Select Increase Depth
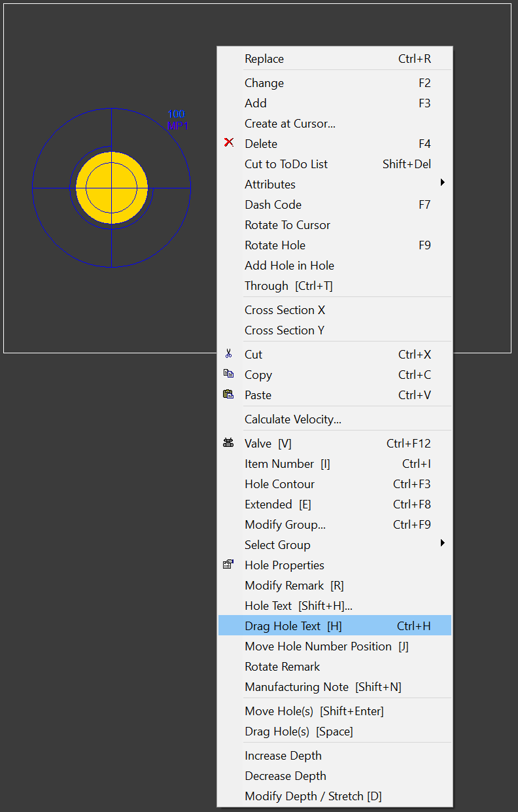 point(335,756)
